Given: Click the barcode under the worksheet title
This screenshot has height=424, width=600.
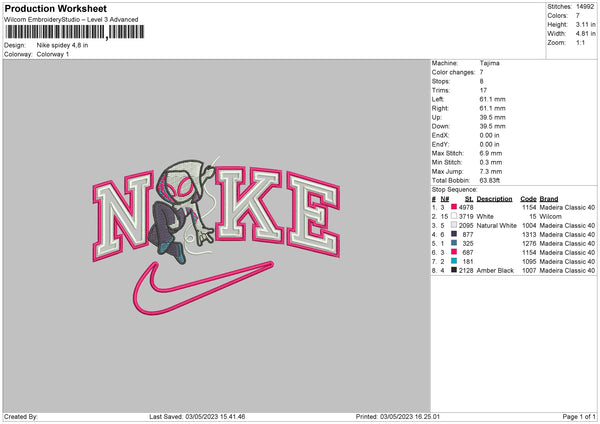Looking at the screenshot, I should (75, 32).
